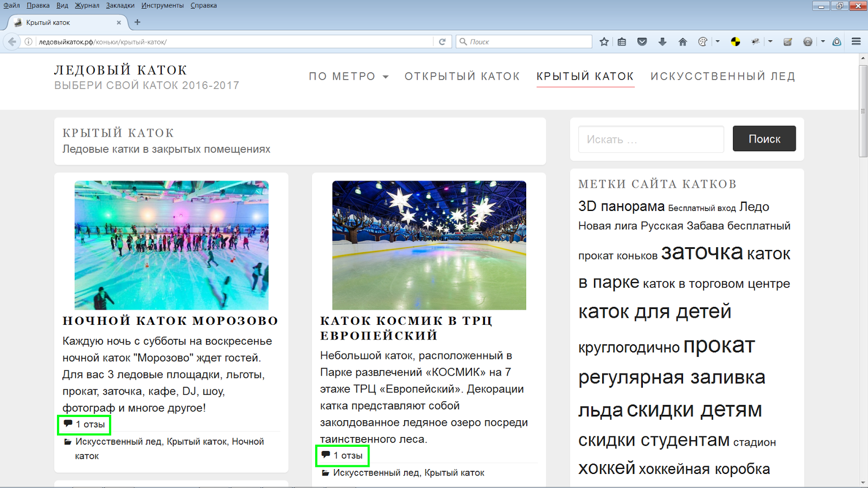868x488 pixels.
Task: Open the Правка menu
Action: (38, 5)
